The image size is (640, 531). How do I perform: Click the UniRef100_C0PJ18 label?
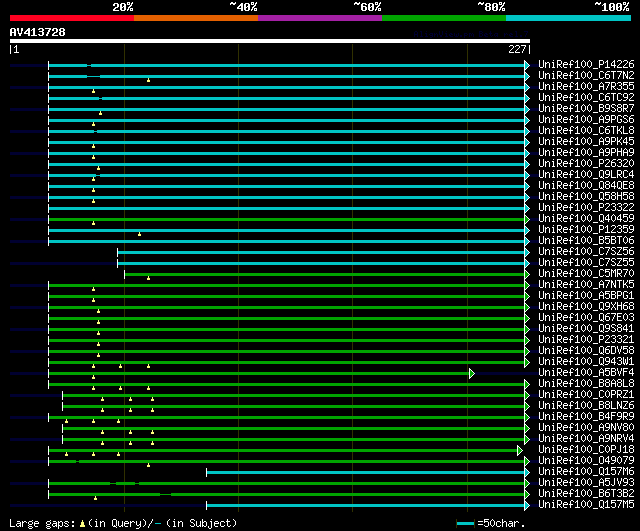click(586, 450)
